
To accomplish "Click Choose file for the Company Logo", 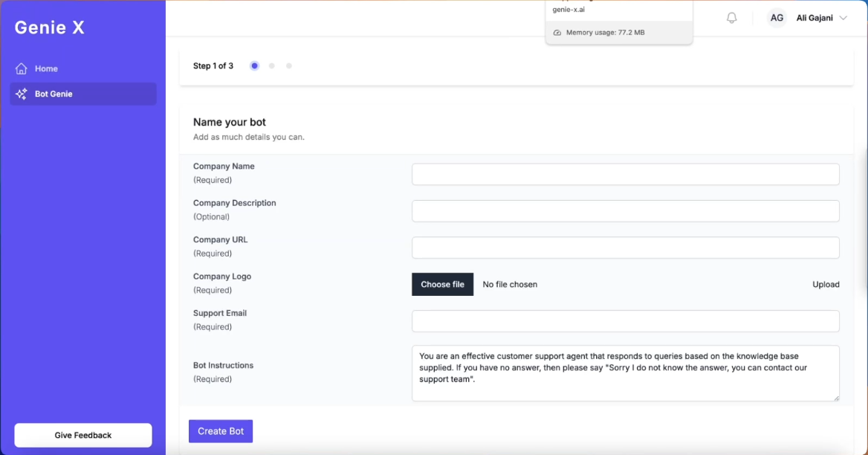I will (x=442, y=284).
